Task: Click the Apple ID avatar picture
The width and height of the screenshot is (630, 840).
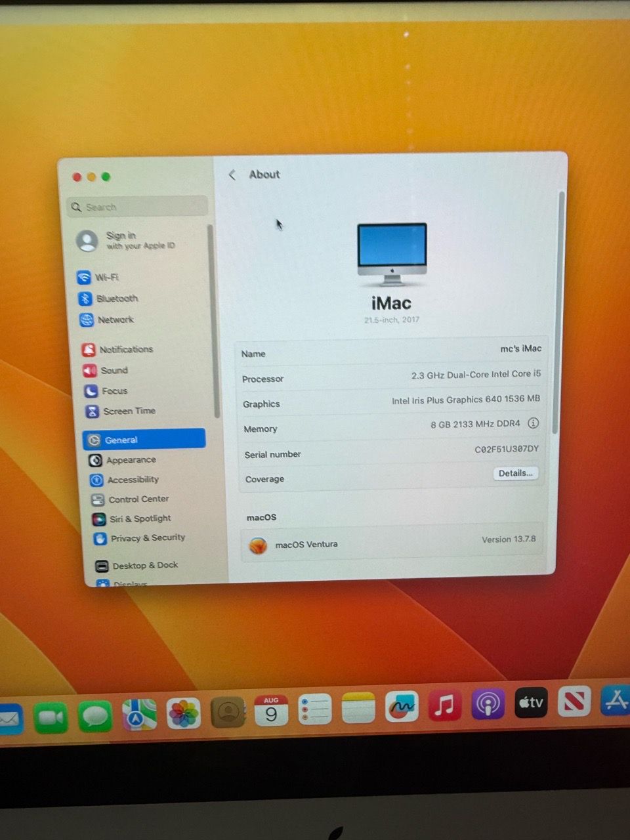Action: (x=87, y=241)
